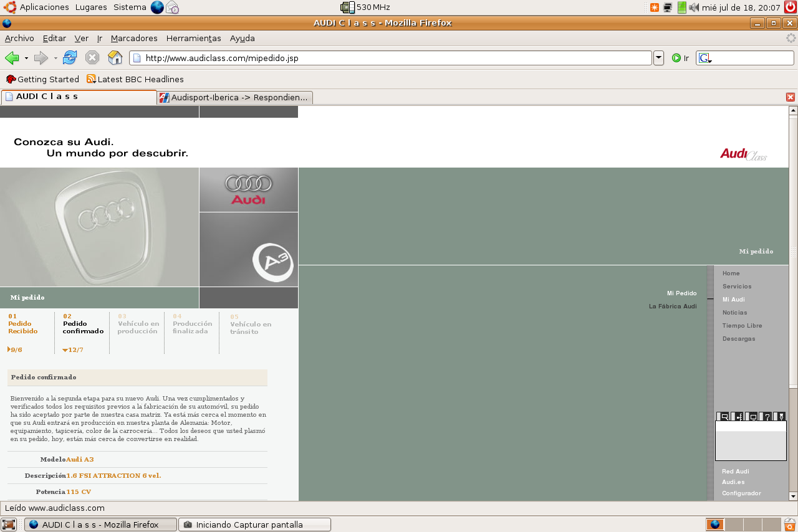
Task: Click the clock showing mié jul de 18
Action: [x=741, y=7]
